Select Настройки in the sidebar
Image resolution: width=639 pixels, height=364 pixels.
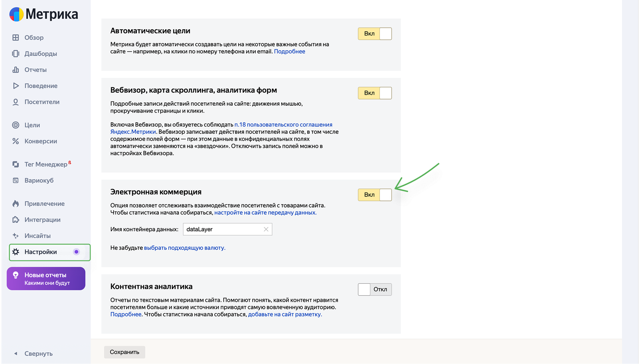[x=41, y=252]
